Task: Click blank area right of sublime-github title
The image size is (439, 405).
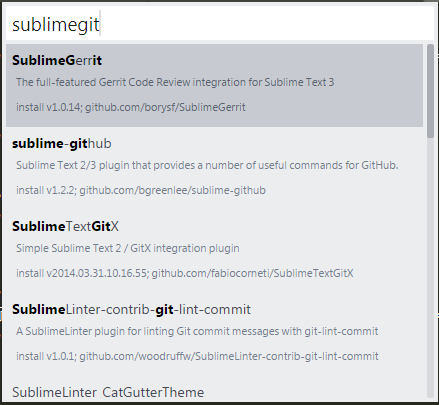Action: [x=267, y=144]
